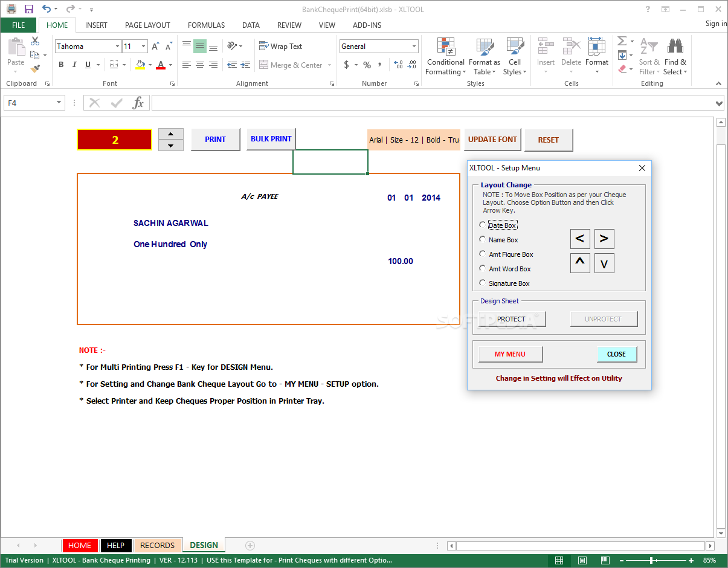Open Cell Styles gallery

[515, 57]
